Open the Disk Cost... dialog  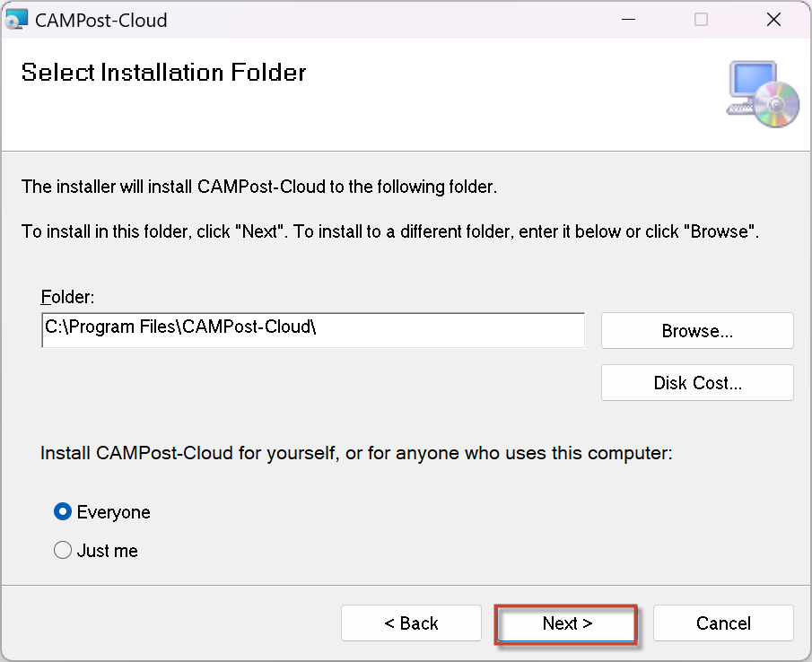[x=697, y=382]
